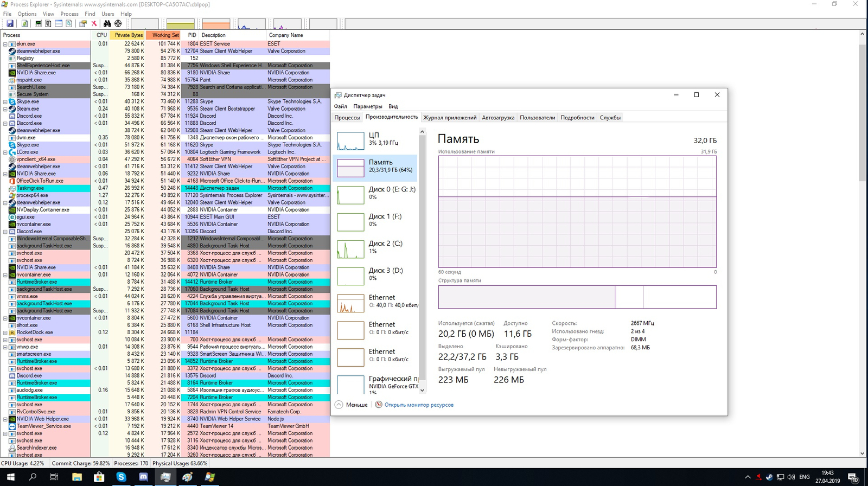The width and height of the screenshot is (868, 486).
Task: Switch to the Подробности tab
Action: click(577, 118)
